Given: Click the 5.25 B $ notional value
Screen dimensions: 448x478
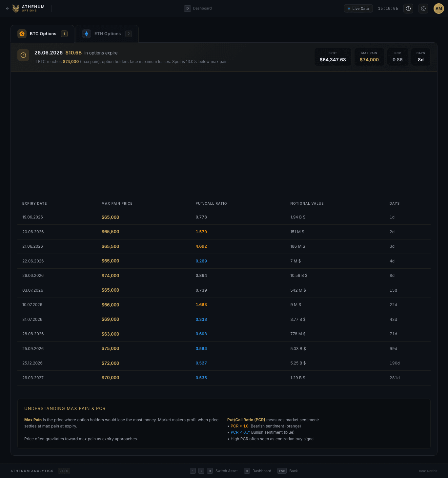Looking at the screenshot, I should 298,363.
